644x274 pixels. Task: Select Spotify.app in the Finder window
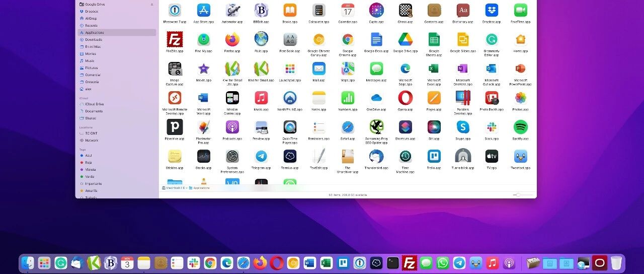point(521,127)
